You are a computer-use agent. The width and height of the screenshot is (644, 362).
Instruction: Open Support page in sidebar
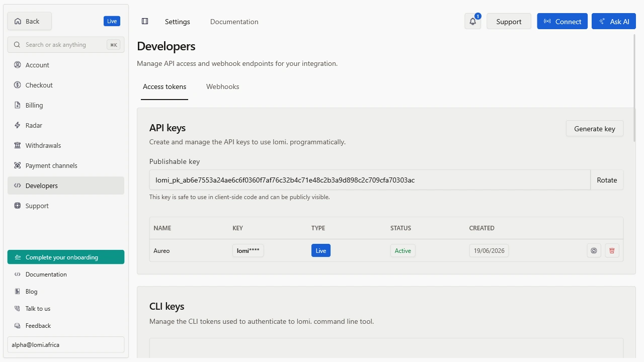coord(66,206)
